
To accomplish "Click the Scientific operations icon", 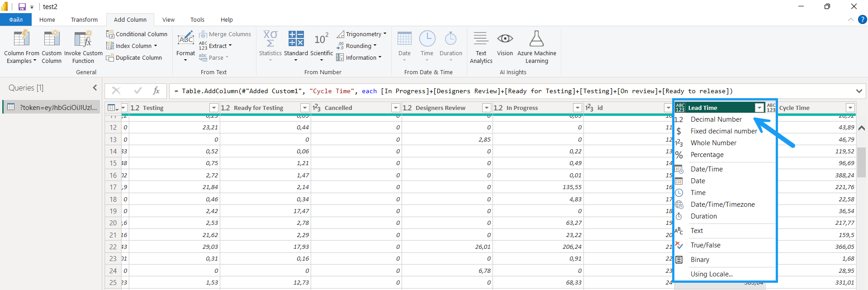I will 321,39.
